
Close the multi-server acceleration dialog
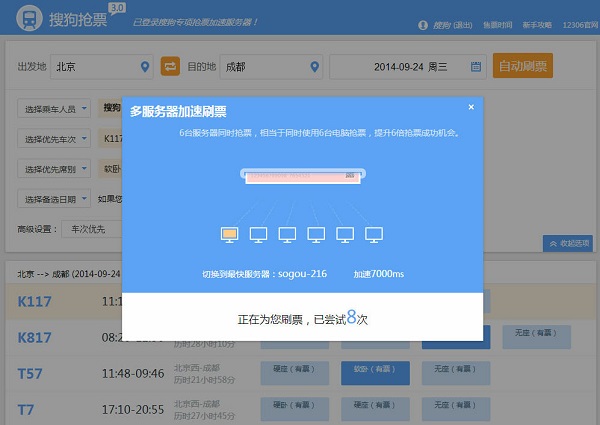[471, 107]
